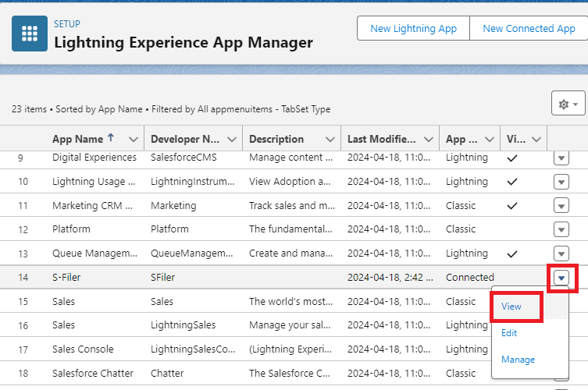This screenshot has width=588, height=390.
Task: Open row actions for Queue Management
Action: point(561,253)
